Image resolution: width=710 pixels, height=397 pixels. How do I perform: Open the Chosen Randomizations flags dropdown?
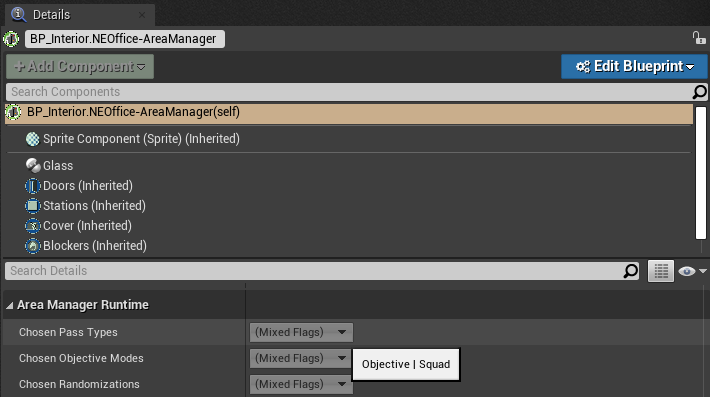pos(301,384)
